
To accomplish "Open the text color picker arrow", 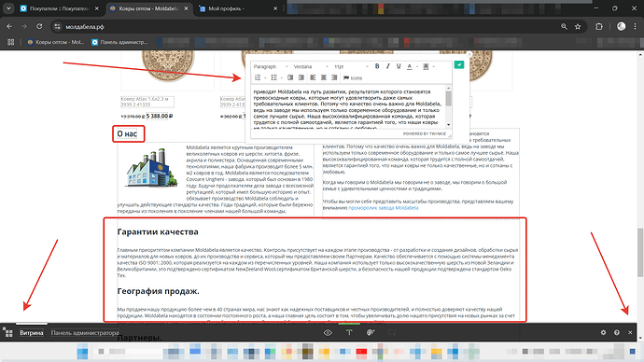I will [417, 66].
